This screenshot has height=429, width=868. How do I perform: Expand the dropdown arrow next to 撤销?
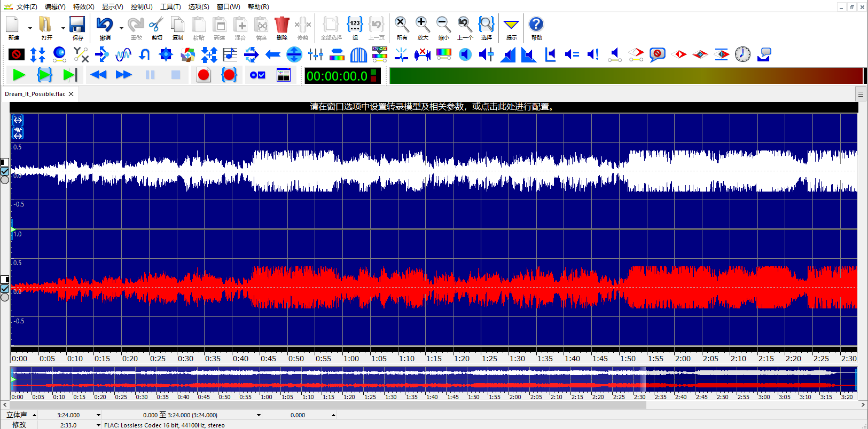click(x=122, y=28)
